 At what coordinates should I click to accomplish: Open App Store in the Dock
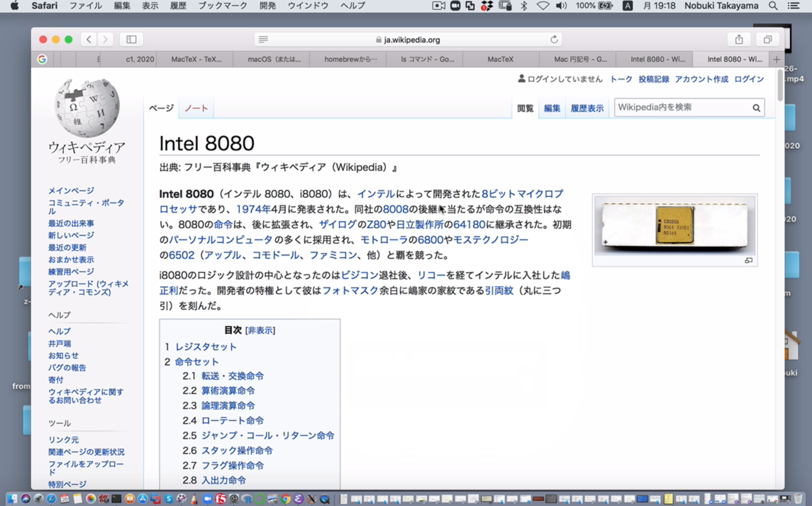coord(142,499)
